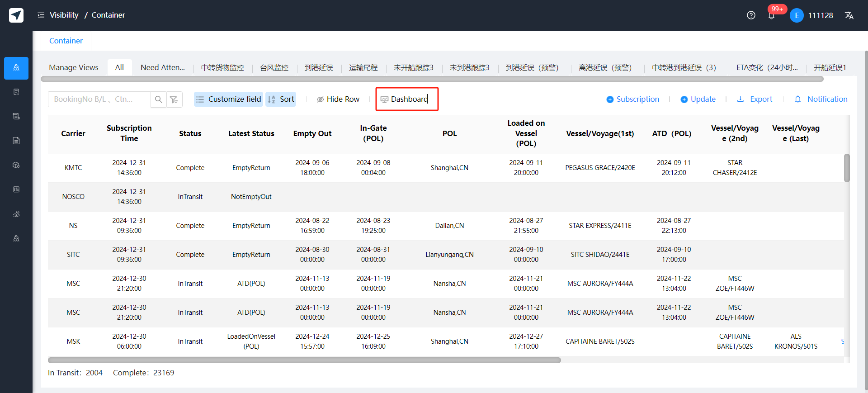Select the 中转港到港延误（3）view tab

[685, 67]
